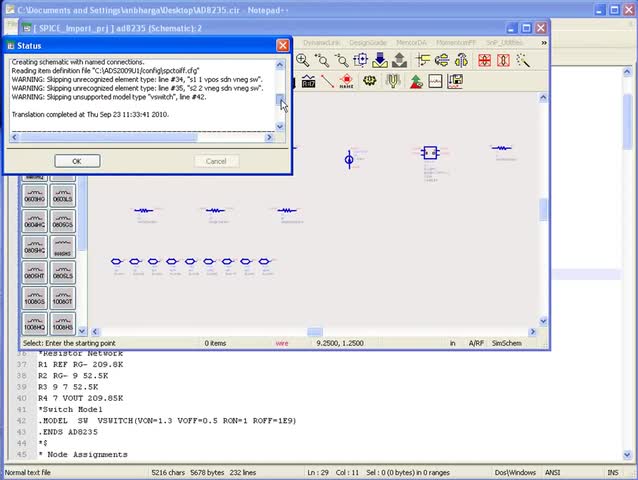
Task: Click OK in the Status dialog
Action: click(x=77, y=161)
